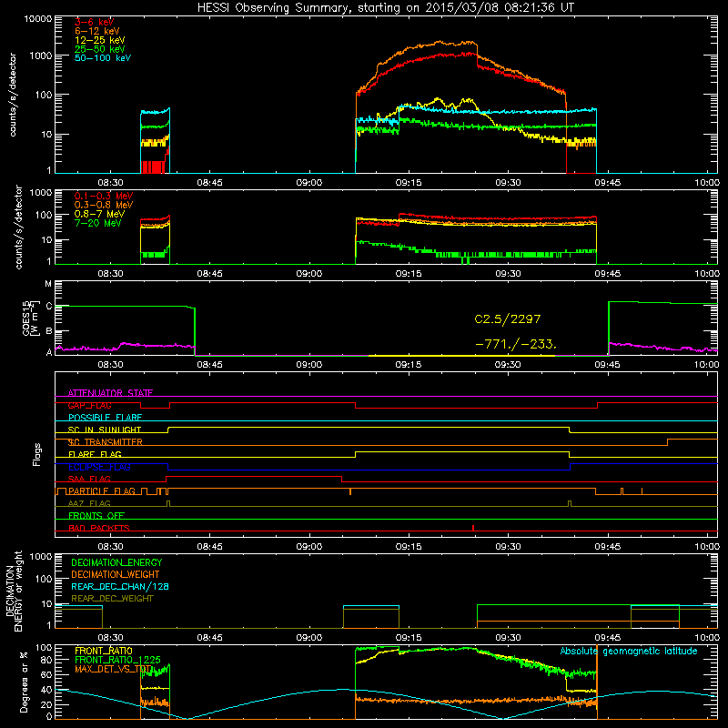Click the 08:45 tick label under flags panel
728x728 pixels.
(209, 547)
